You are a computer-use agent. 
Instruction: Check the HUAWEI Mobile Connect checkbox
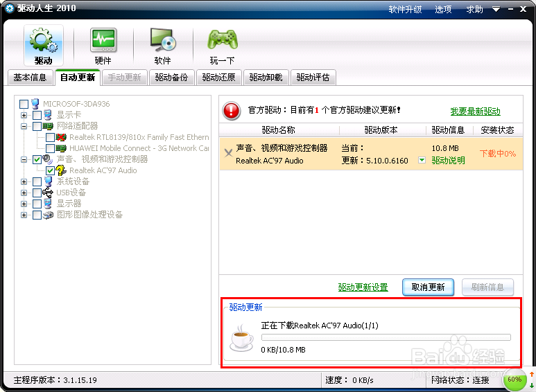pos(50,148)
